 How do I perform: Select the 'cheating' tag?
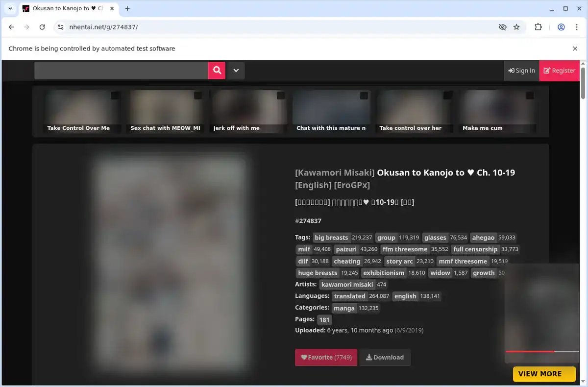click(x=357, y=261)
